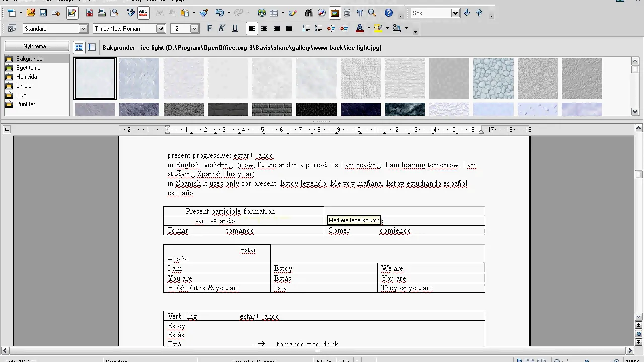Open the font color dropdown arrow
The height and width of the screenshot is (362, 644).
pyautogui.click(x=369, y=29)
